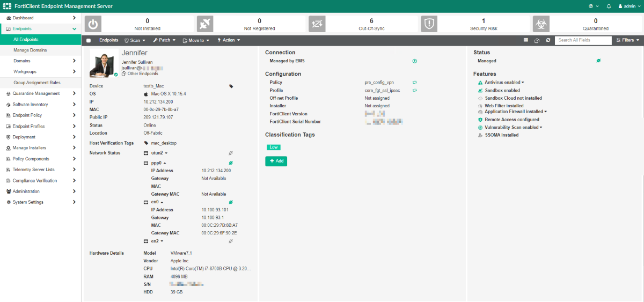The width and height of the screenshot is (644, 302).
Task: Open Group Assignment Rules
Action: click(x=40, y=83)
